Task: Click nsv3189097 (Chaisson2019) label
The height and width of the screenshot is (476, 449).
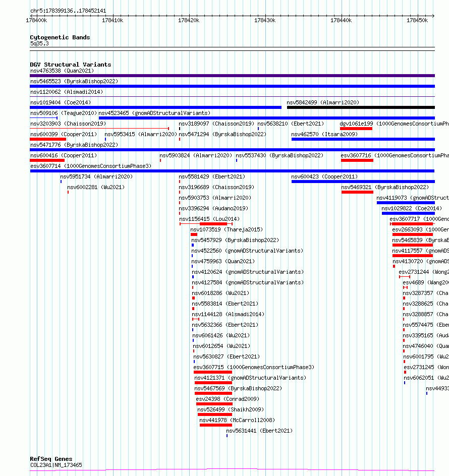Action: coord(216,124)
